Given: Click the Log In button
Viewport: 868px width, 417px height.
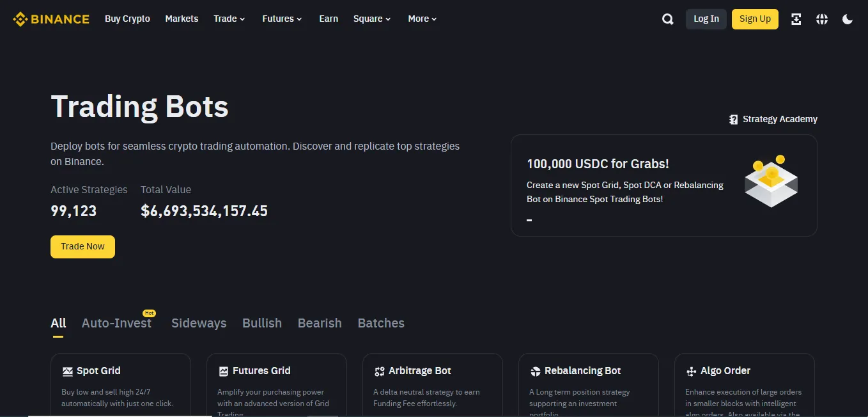Looking at the screenshot, I should coord(706,19).
